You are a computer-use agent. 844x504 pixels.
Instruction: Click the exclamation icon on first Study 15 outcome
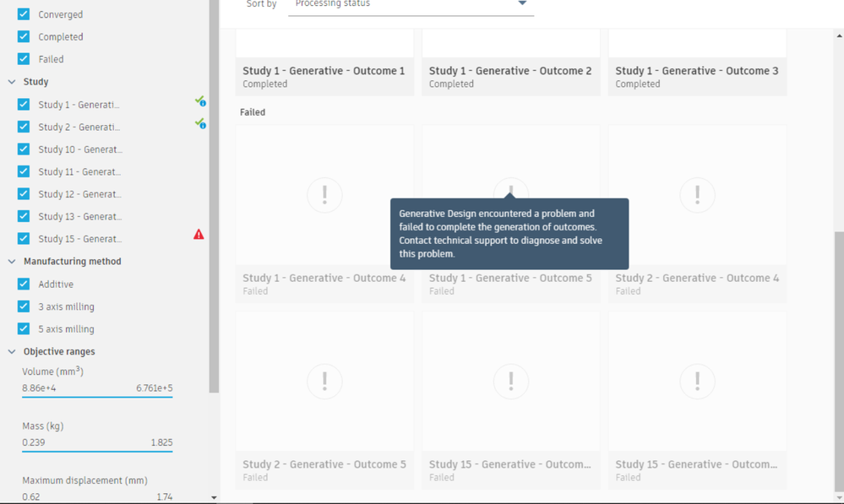(511, 382)
